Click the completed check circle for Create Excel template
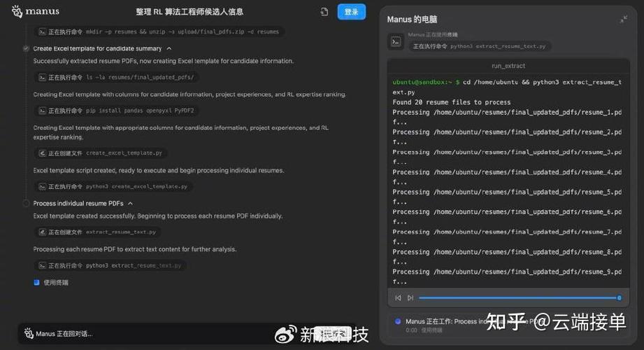644x350 pixels. 26,48
